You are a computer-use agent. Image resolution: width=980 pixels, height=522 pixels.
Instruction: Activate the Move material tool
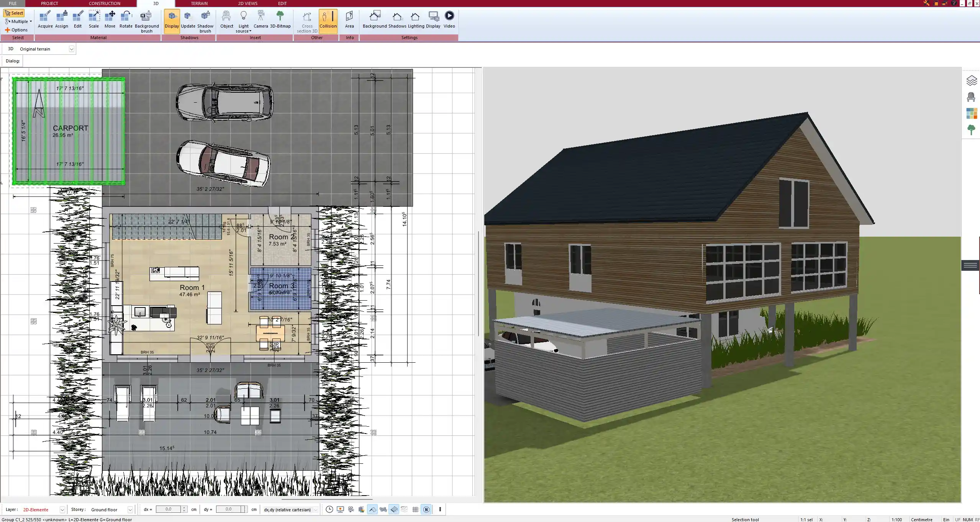[110, 20]
